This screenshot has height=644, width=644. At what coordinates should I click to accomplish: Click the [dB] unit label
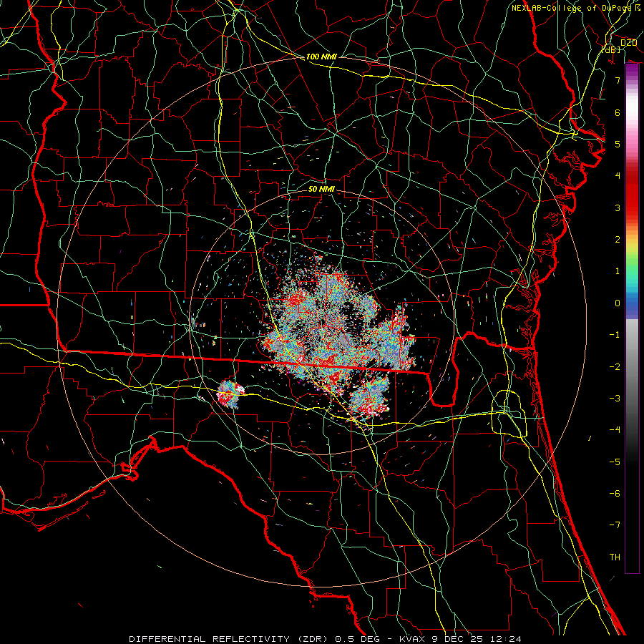611,49
